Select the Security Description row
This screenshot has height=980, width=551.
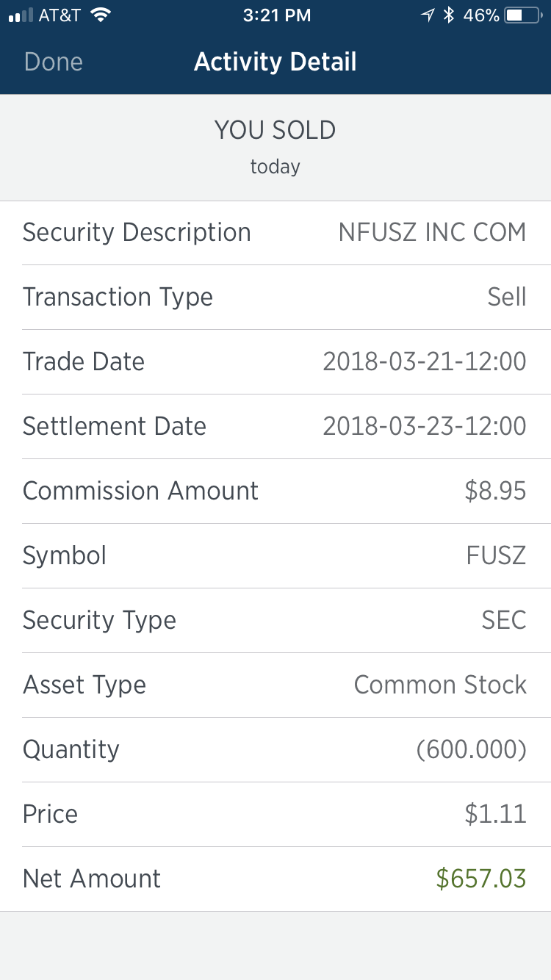click(x=275, y=233)
